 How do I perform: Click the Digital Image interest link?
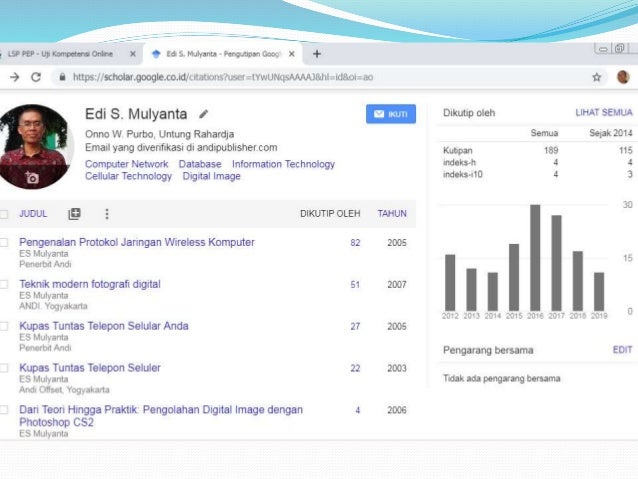coord(212,176)
